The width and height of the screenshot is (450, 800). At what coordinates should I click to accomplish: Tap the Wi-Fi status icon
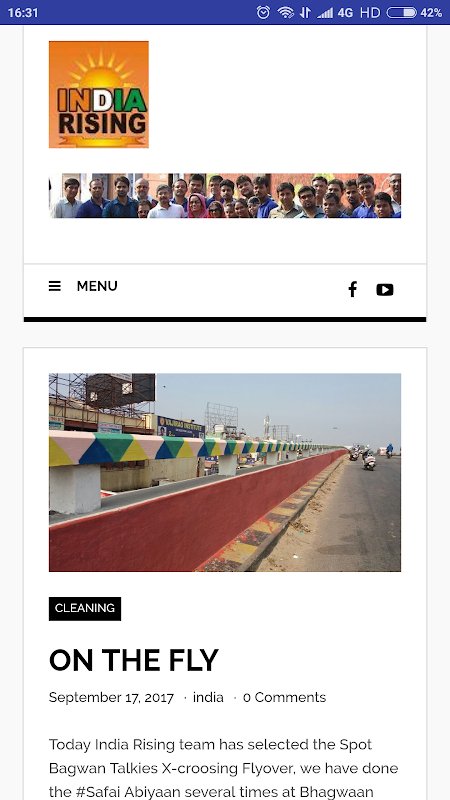tap(286, 12)
